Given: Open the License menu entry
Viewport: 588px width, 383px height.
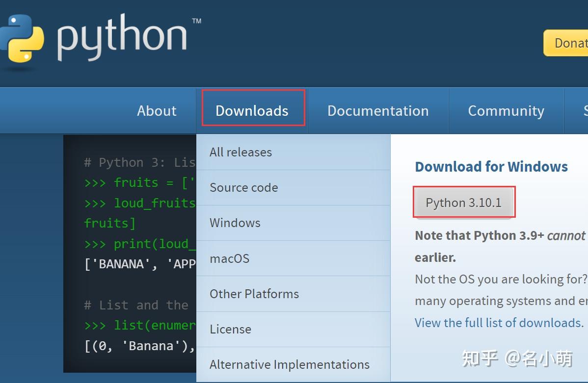Looking at the screenshot, I should (x=293, y=330).
